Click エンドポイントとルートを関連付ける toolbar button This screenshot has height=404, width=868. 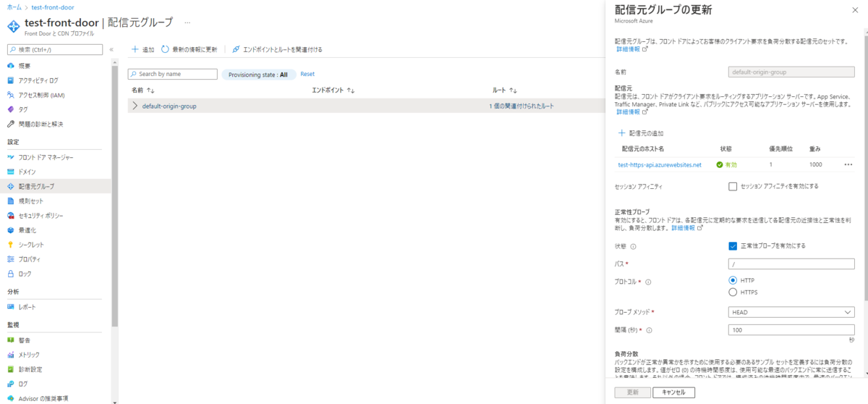tap(277, 49)
